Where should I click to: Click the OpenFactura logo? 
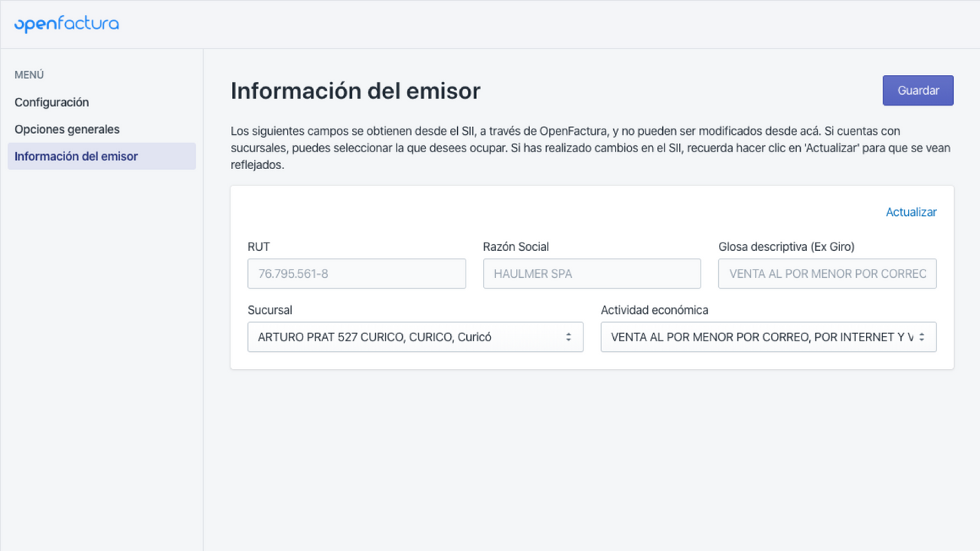tap(65, 24)
